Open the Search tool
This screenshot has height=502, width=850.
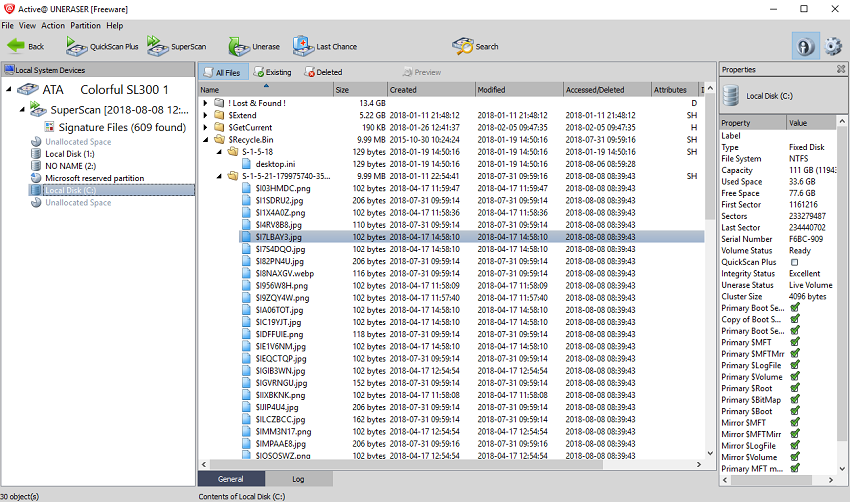point(475,47)
